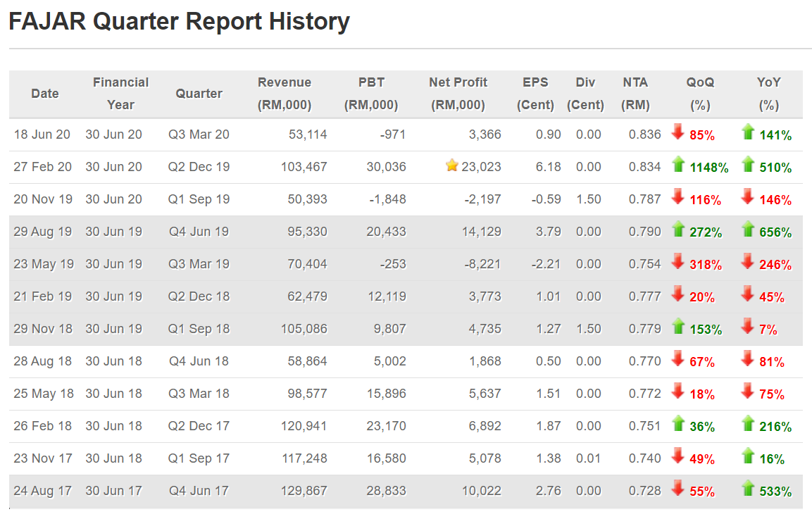The width and height of the screenshot is (812, 519).
Task: Click red YoY down arrow next to 146%
Action: pos(748,196)
